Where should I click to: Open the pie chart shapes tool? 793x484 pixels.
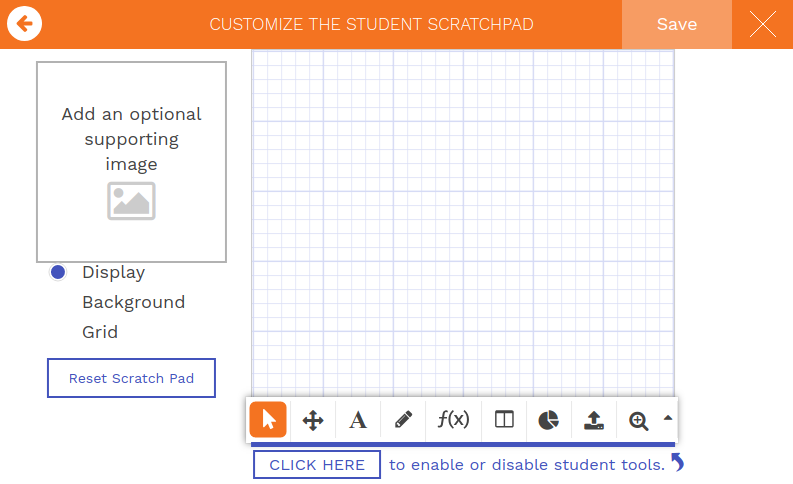pos(548,420)
